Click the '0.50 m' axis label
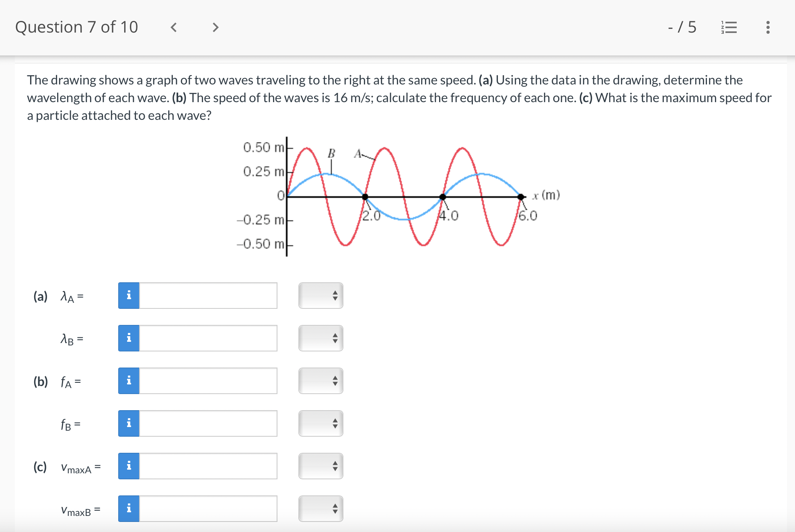795x532 pixels. 263,148
